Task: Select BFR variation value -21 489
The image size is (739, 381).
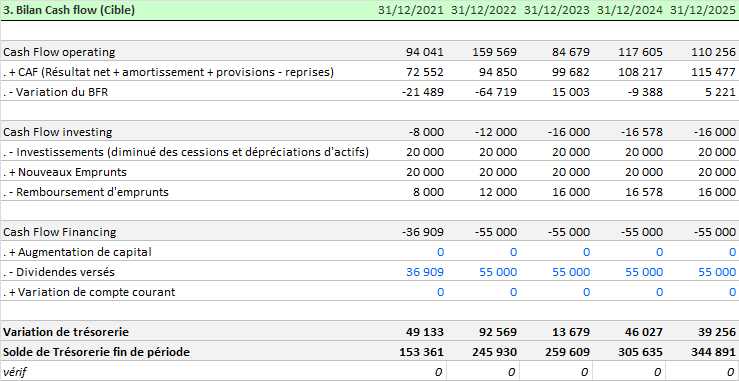Action: [423, 92]
